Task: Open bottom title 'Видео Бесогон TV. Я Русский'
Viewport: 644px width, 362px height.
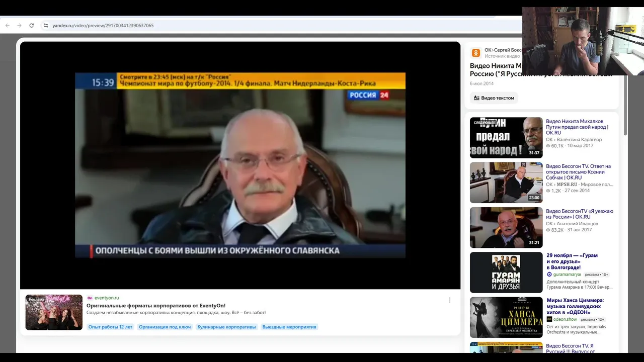Action: pos(570,348)
